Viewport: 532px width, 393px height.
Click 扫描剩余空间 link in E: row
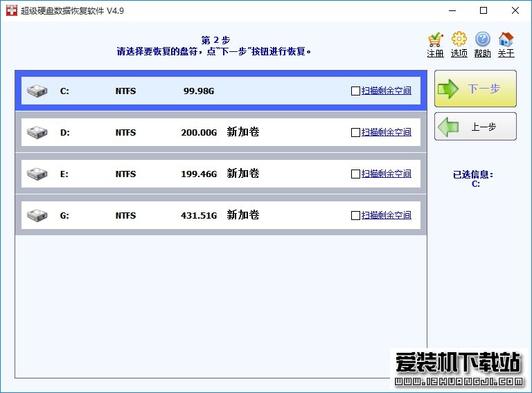point(386,174)
